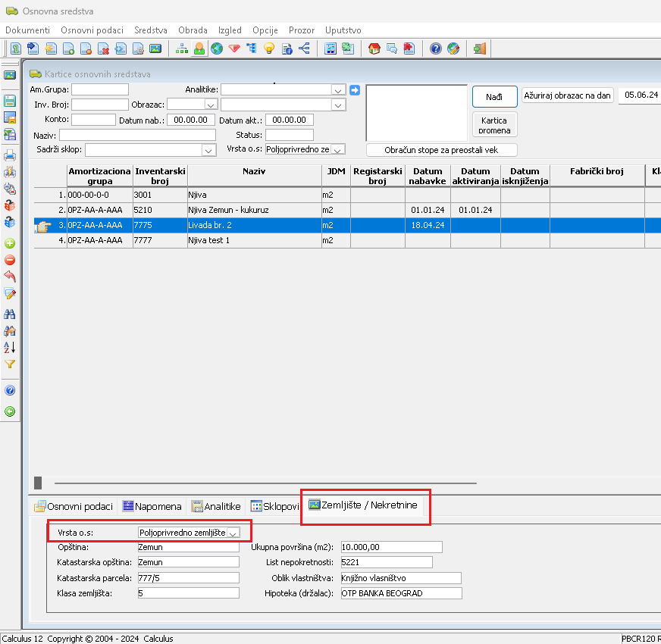661x644 pixels.
Task: Switch to the Napomena tab
Action: pyautogui.click(x=152, y=506)
